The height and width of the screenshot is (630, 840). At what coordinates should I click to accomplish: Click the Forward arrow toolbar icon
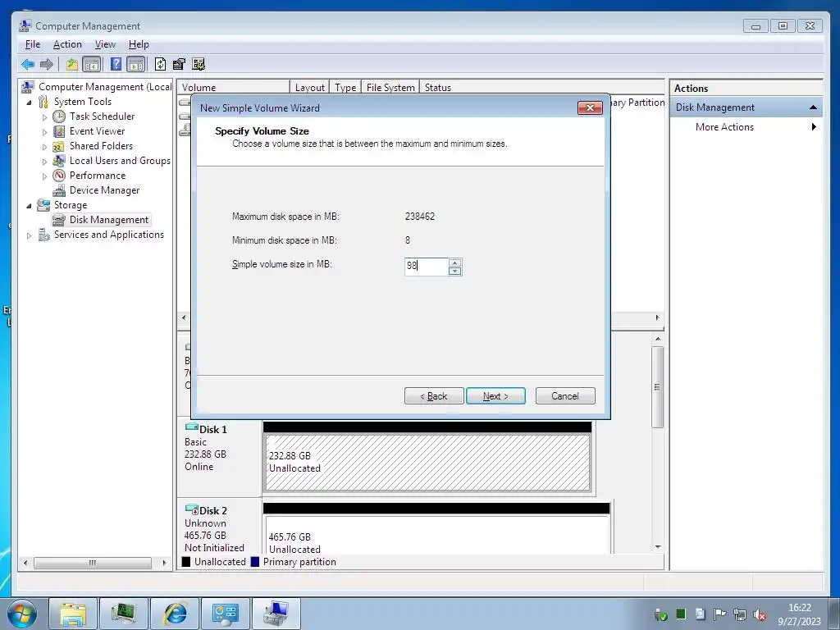(x=47, y=65)
